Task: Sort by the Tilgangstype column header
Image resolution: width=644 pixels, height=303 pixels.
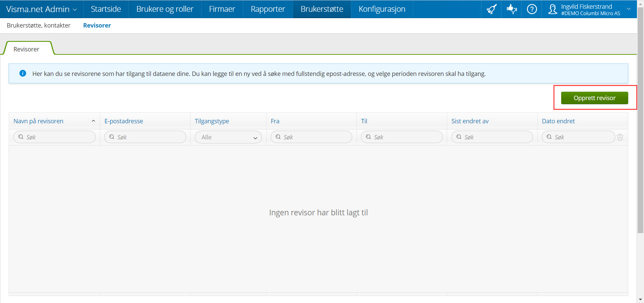Action: [212, 121]
